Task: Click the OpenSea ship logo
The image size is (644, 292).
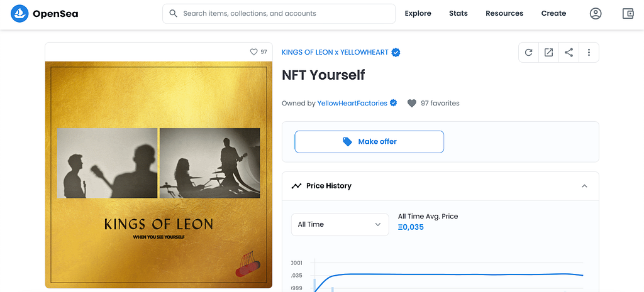Action: (19, 14)
